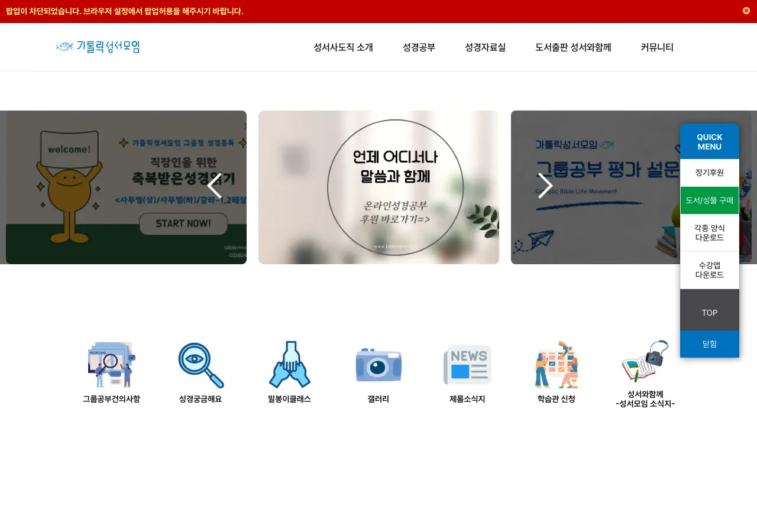Expand the 성경자료실 menu
757x532 pixels.
click(485, 48)
